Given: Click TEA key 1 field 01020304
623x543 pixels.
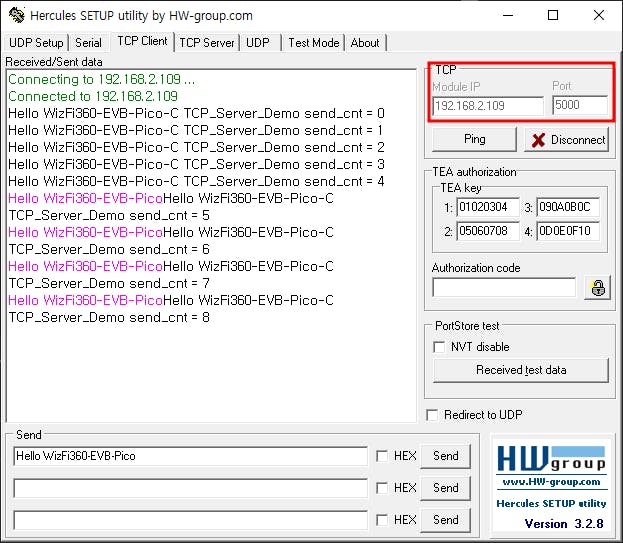Looking at the screenshot, I should (x=488, y=207).
